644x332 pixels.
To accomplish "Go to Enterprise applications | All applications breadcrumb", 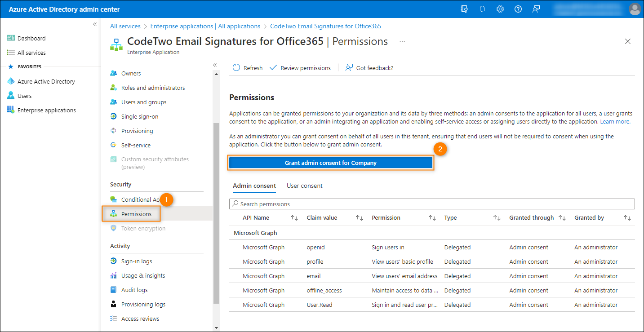I will pos(205,26).
